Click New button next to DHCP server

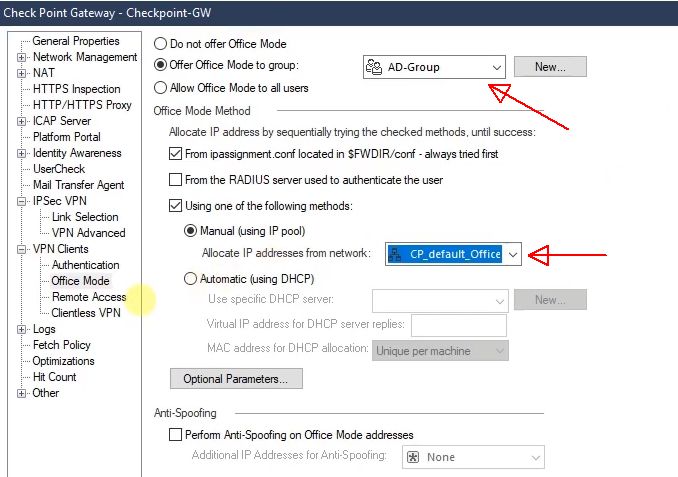click(550, 300)
